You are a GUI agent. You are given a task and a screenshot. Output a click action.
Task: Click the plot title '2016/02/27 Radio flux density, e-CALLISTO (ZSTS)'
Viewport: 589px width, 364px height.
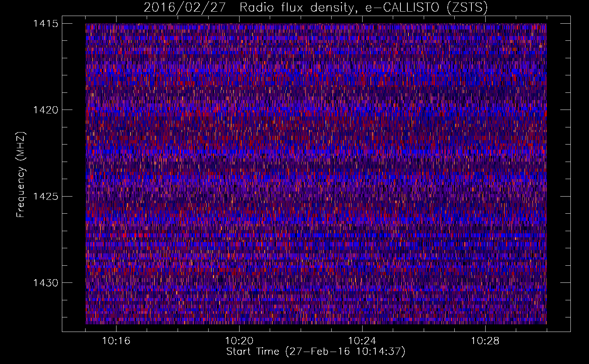pyautogui.click(x=316, y=7)
